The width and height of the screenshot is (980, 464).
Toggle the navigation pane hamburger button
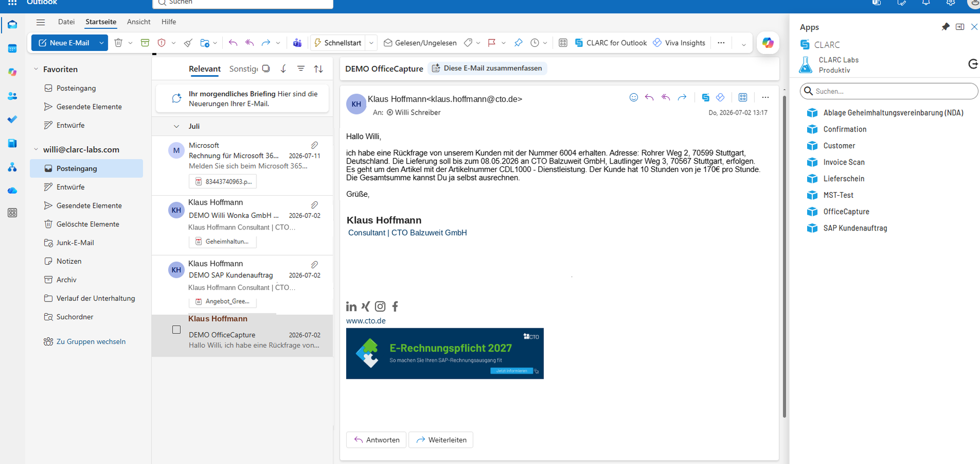coord(41,22)
